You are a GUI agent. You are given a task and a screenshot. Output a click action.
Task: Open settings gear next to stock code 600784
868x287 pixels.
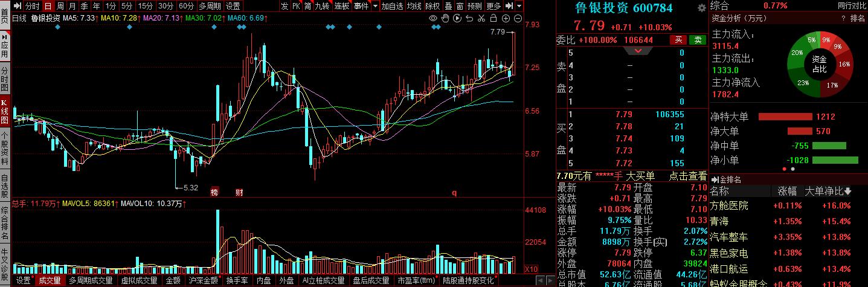click(701, 8)
